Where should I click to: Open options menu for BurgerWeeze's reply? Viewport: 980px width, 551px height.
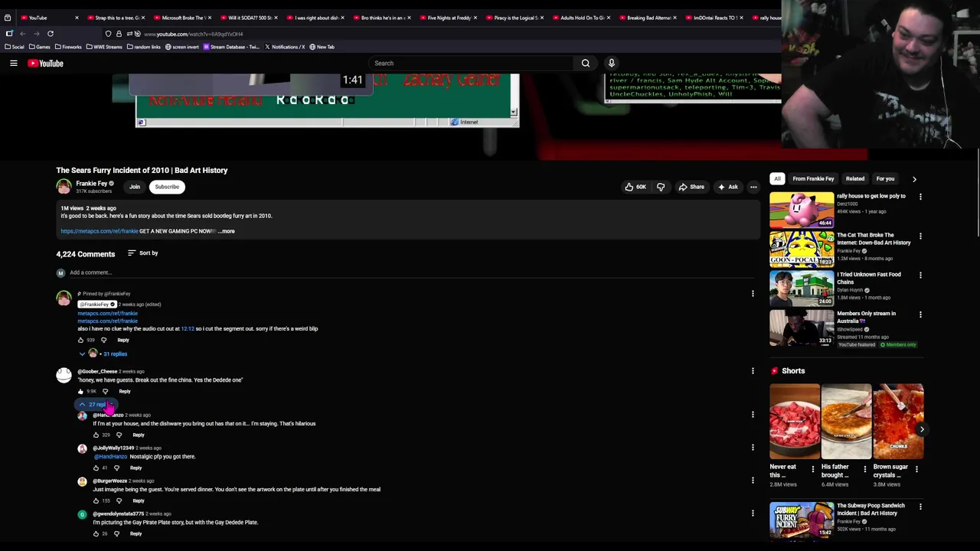[x=753, y=481]
